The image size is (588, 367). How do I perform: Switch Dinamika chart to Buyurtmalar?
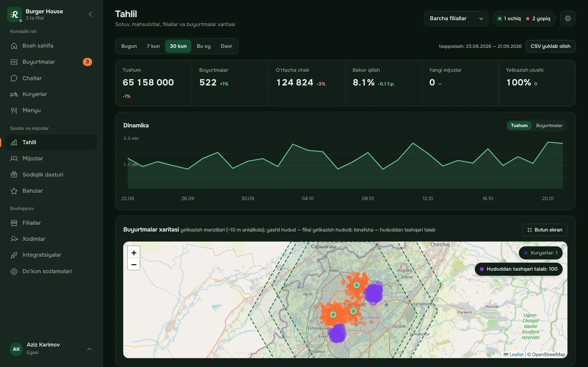[549, 126]
